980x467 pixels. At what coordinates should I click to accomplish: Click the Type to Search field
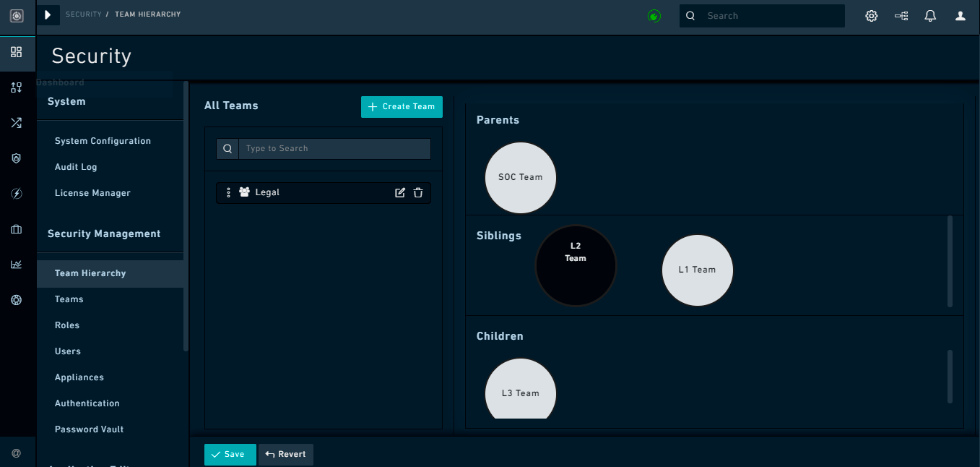pos(334,148)
